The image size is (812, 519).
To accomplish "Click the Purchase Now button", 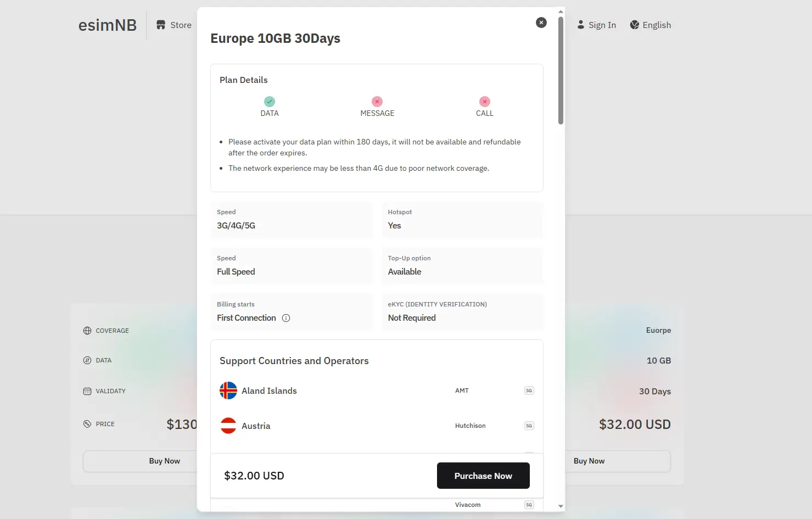I will 483,476.
